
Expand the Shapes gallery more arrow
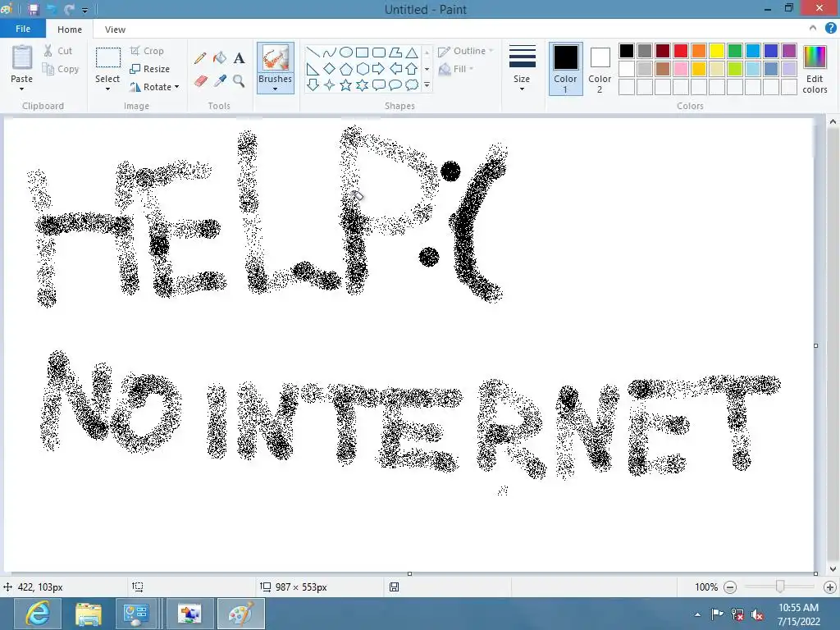click(427, 85)
